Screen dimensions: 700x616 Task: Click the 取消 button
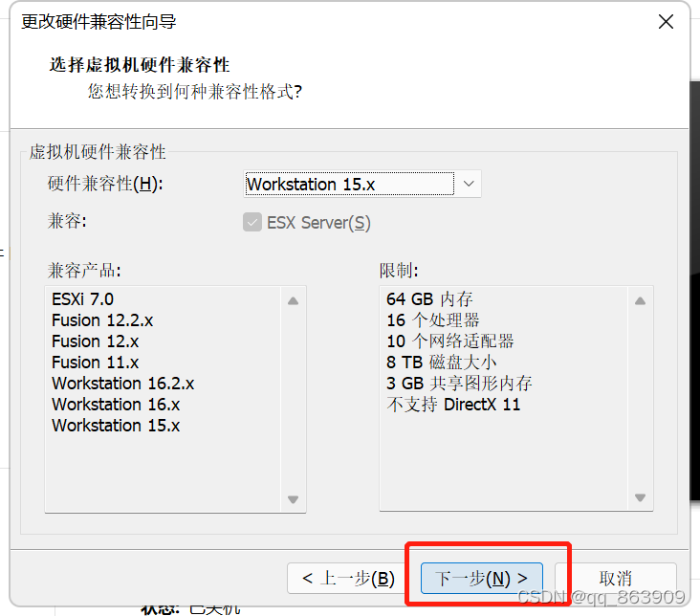point(616,578)
